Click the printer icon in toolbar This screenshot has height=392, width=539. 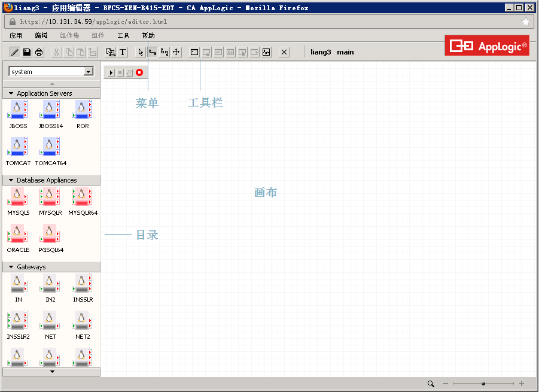coord(39,52)
